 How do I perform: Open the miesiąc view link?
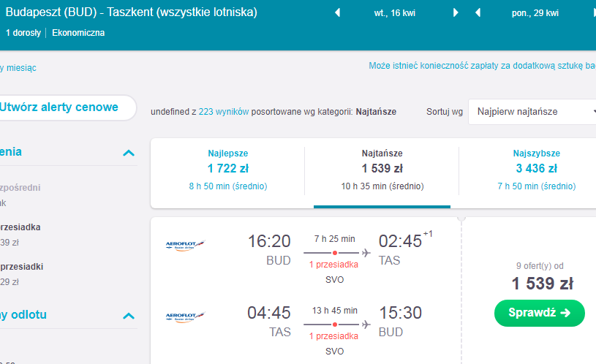coord(18,68)
